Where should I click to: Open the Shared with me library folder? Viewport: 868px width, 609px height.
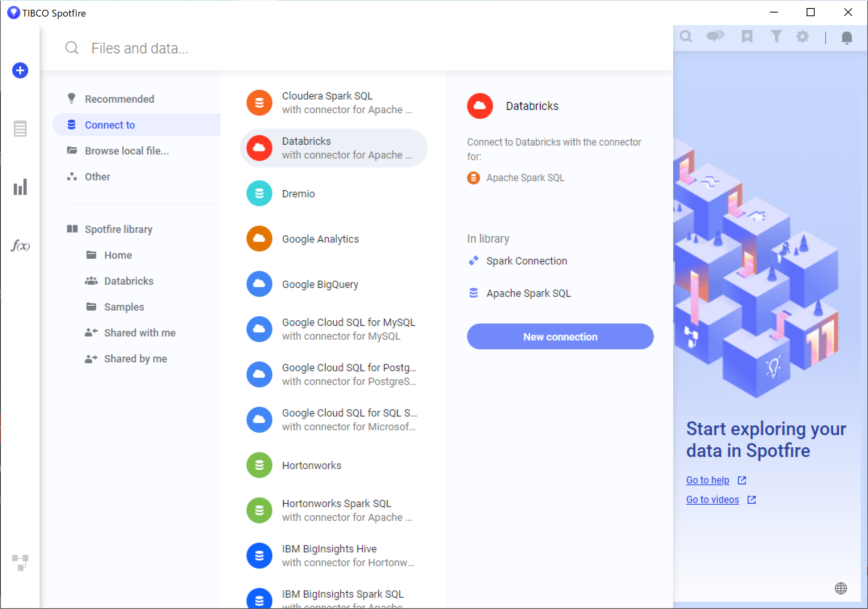point(140,332)
